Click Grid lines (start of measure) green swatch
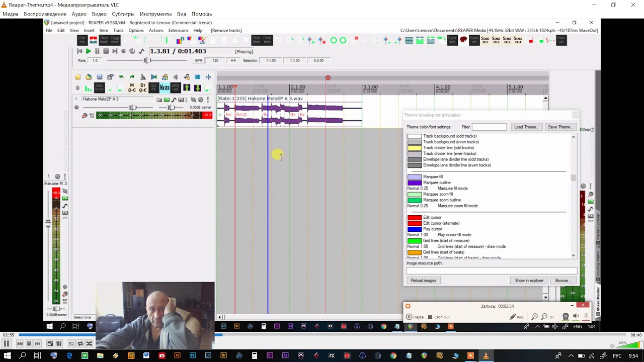 [x=415, y=241]
